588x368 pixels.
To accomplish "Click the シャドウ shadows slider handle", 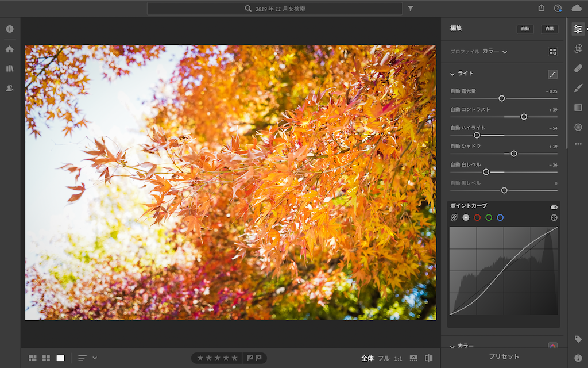I will point(514,154).
